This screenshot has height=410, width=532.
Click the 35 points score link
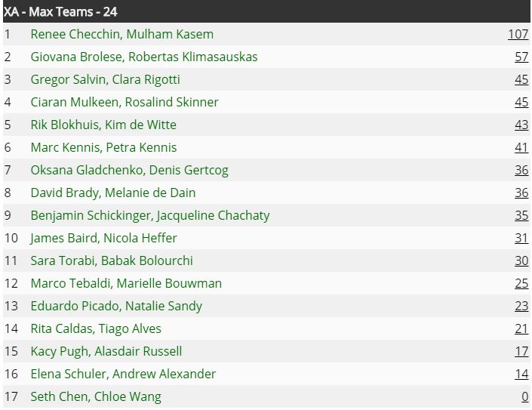pos(521,215)
